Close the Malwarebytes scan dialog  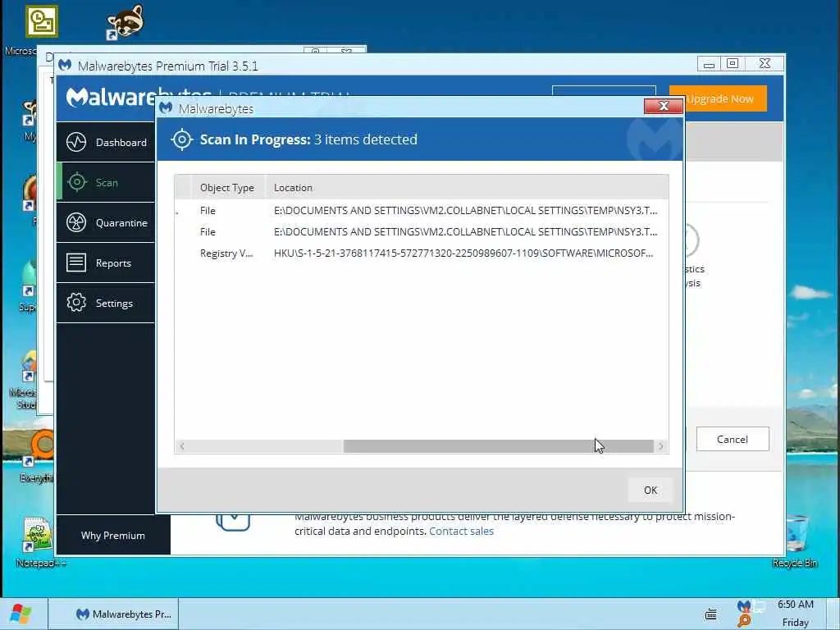click(x=663, y=106)
